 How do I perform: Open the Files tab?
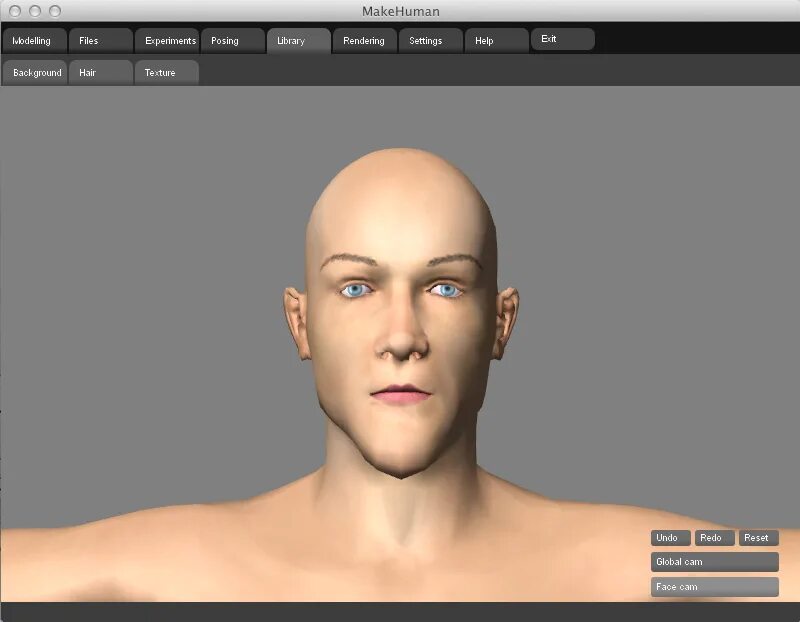click(x=86, y=41)
